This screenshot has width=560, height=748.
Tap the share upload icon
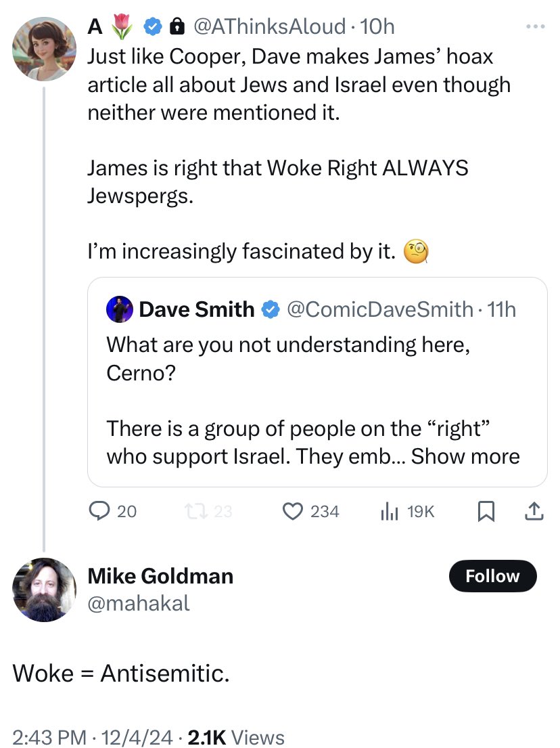(x=534, y=511)
